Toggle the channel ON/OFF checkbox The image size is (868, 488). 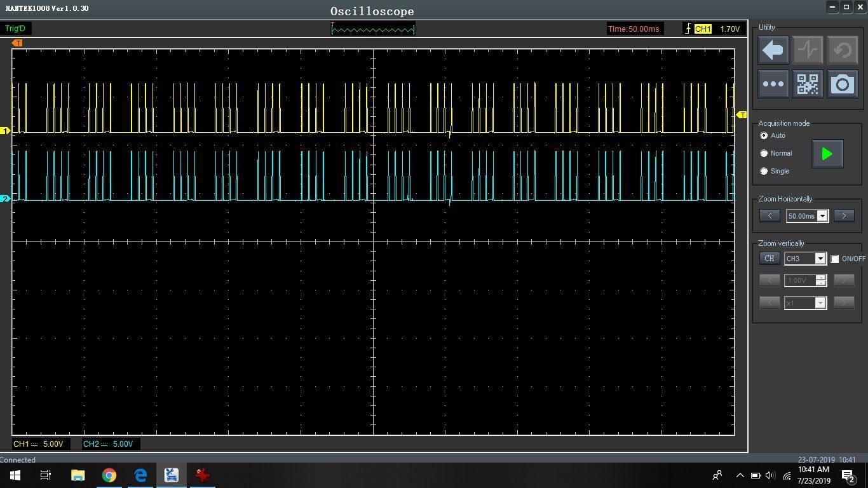pos(835,259)
